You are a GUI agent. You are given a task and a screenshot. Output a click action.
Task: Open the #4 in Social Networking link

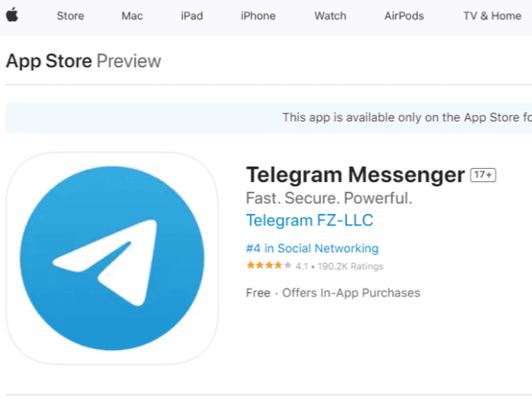pos(312,248)
